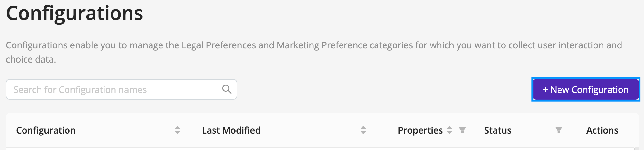Click the Configurations description paragraph text
The height and width of the screenshot is (150, 644).
(x=314, y=52)
